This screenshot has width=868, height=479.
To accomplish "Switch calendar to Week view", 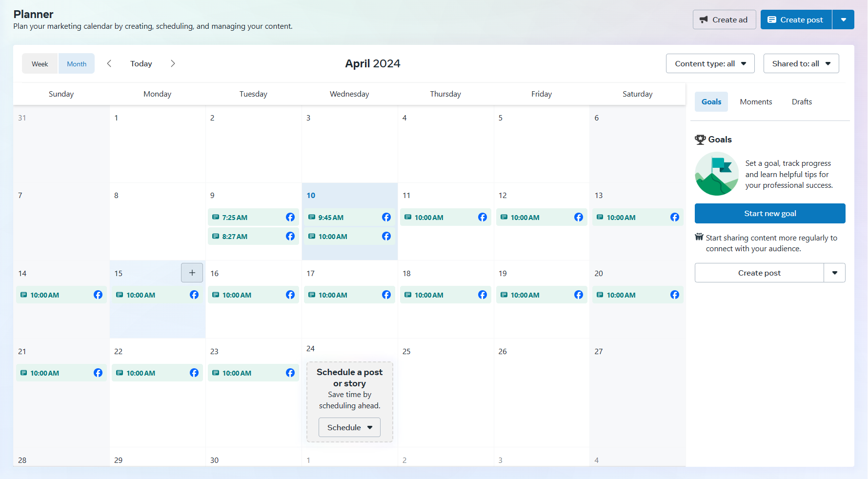I will pos(40,64).
